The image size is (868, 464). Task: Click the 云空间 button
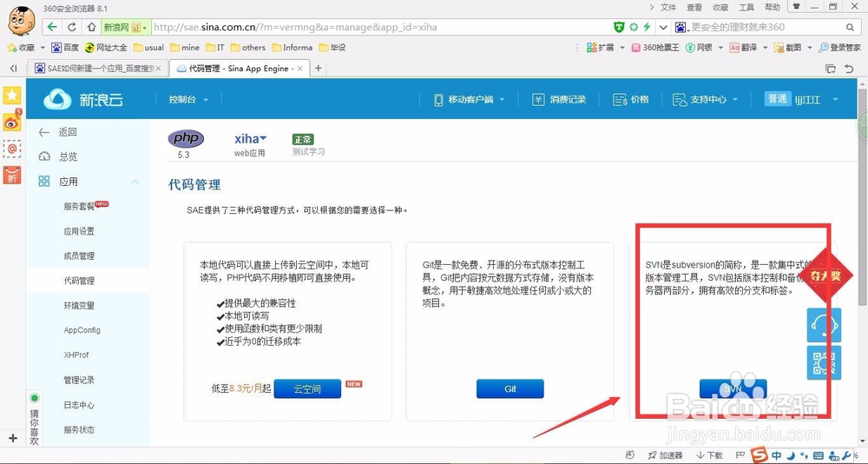(x=307, y=388)
